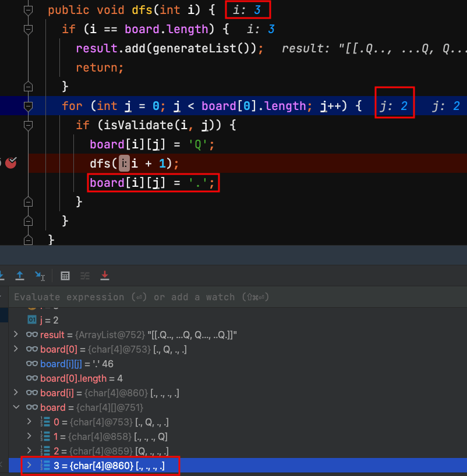Screen dimensions: 467x476
Task: Click the red Drop Frame arrow icon
Action: pos(105,275)
